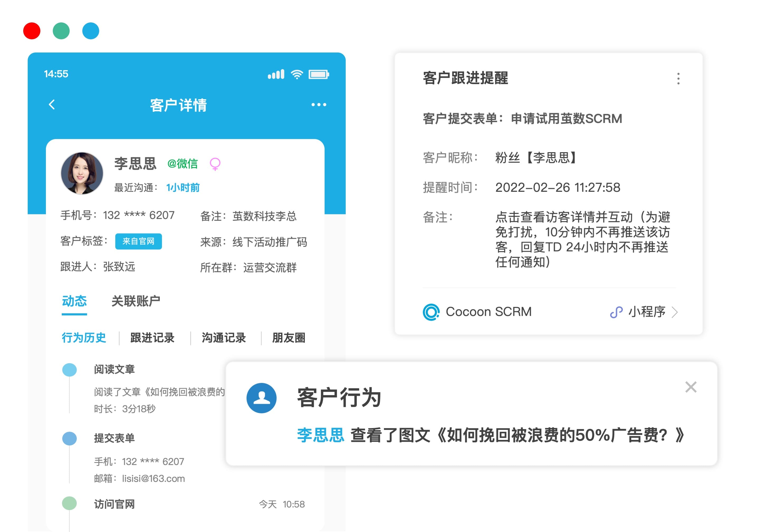This screenshot has width=760, height=532.
Task: Click the 李思思 name link in 客户行为
Action: pyautogui.click(x=320, y=435)
